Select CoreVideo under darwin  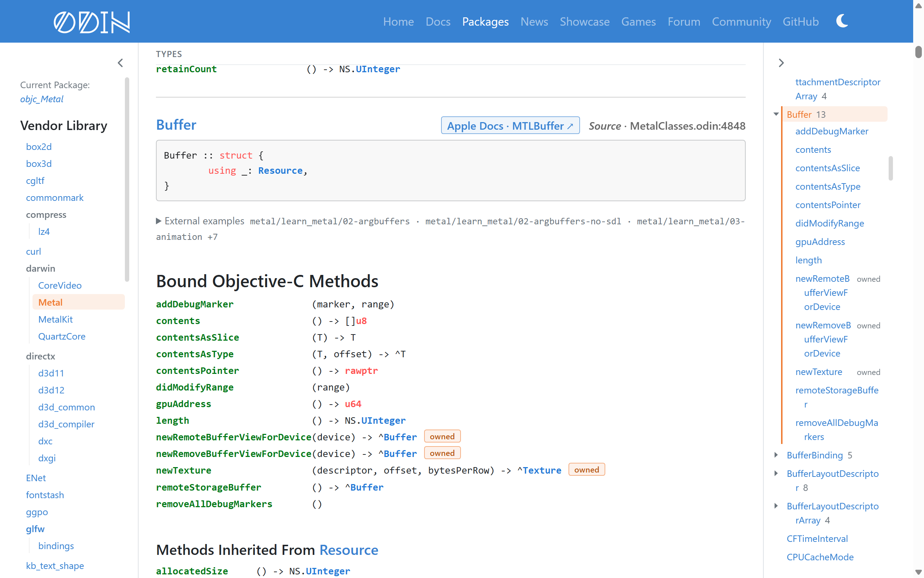[60, 285]
